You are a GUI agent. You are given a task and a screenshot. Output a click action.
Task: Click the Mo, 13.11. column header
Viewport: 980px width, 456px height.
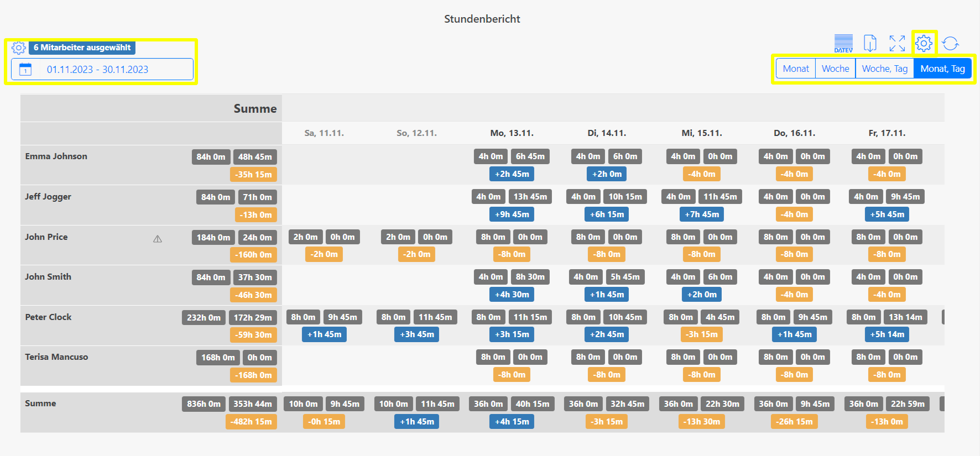pyautogui.click(x=512, y=133)
